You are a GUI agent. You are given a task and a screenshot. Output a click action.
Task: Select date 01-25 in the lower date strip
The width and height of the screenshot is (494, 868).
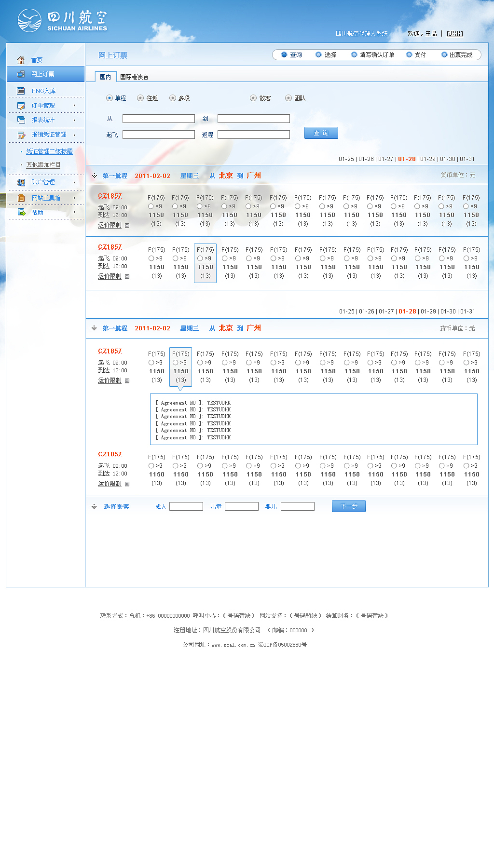(347, 312)
